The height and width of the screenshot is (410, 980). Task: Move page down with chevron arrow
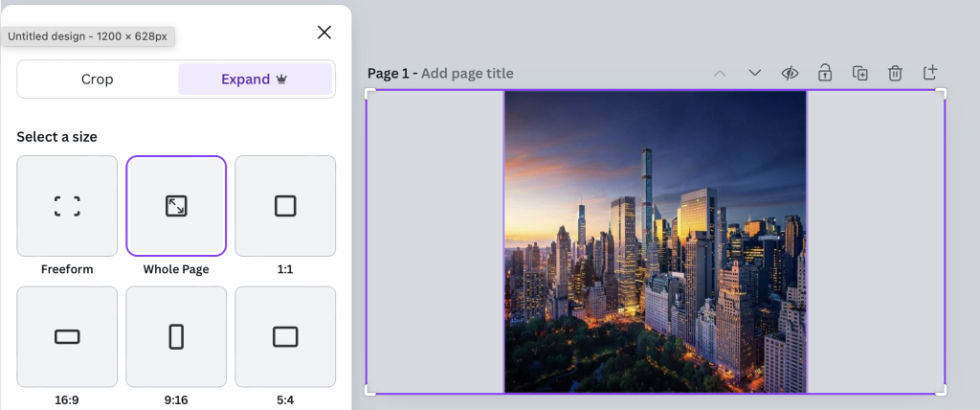point(754,74)
